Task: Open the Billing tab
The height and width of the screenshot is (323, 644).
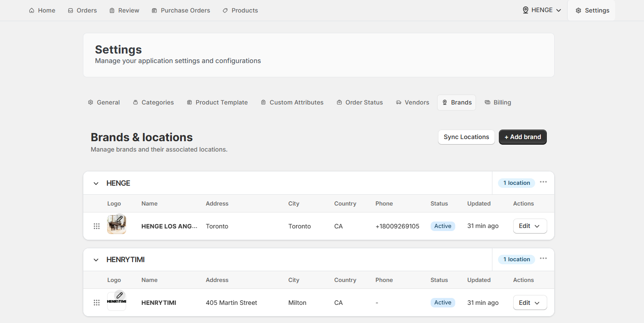Action: [x=498, y=102]
